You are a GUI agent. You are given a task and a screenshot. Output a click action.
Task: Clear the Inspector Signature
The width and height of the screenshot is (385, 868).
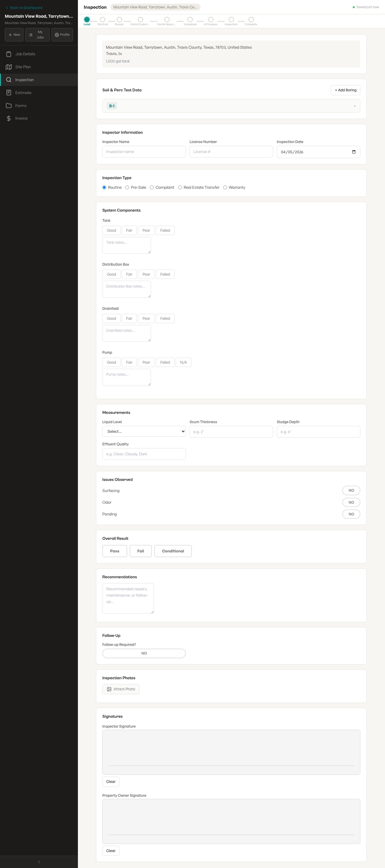(x=111, y=781)
